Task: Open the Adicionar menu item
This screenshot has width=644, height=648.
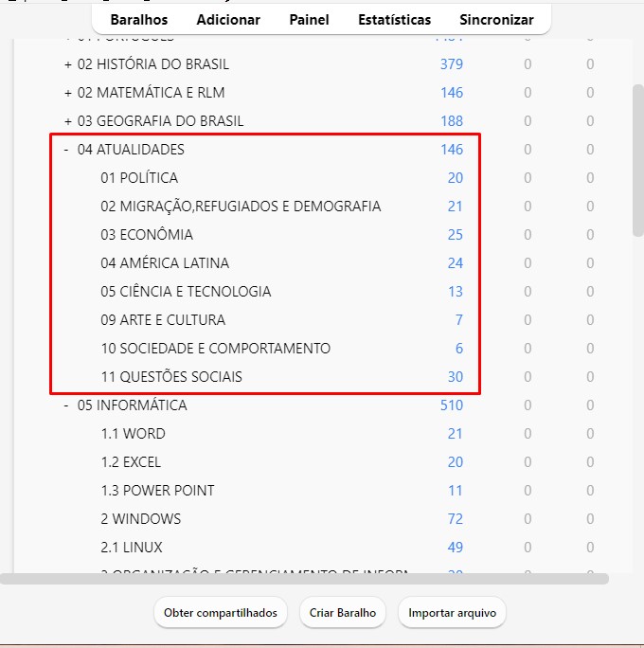Action: tap(228, 20)
